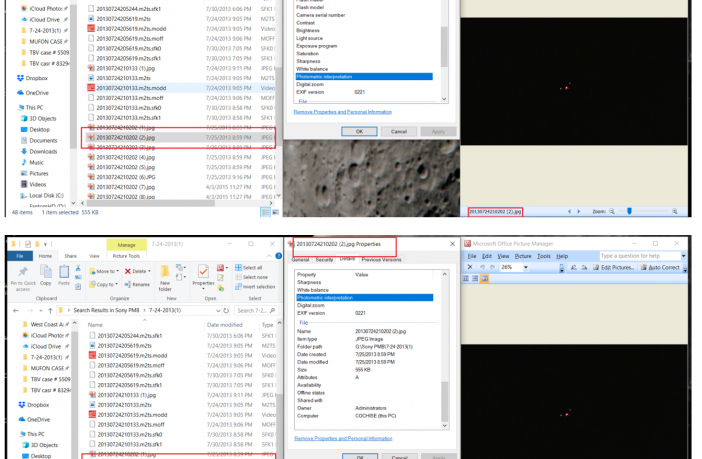Open the Delete options dropdown arrow
The height and width of the screenshot is (459, 702).
click(x=149, y=271)
